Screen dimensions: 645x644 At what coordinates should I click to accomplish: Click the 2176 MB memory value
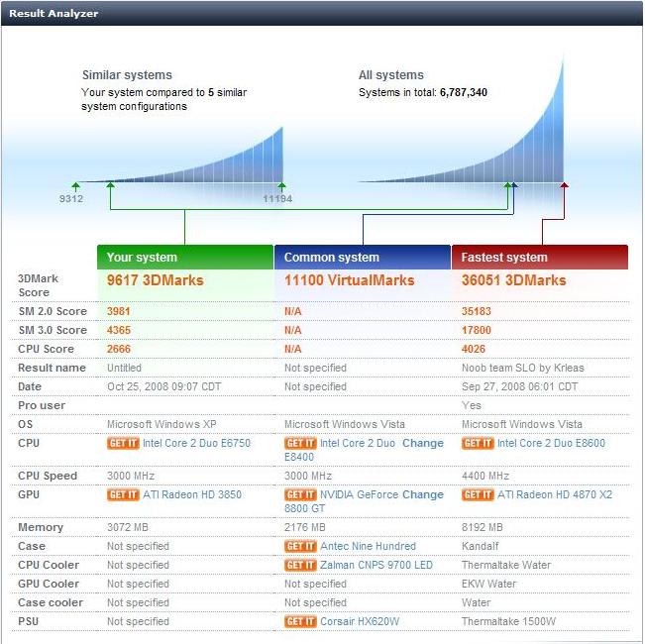coord(305,527)
